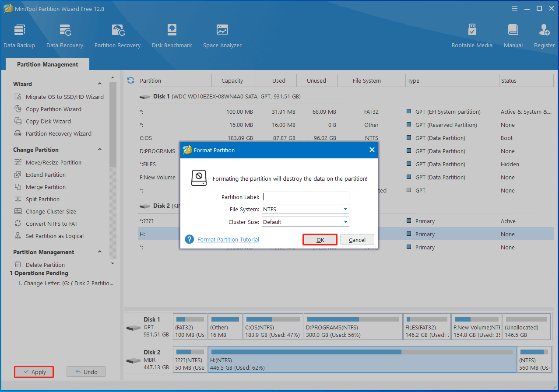559x392 pixels.
Task: Expand the Cluster Size dropdown
Action: (345, 222)
